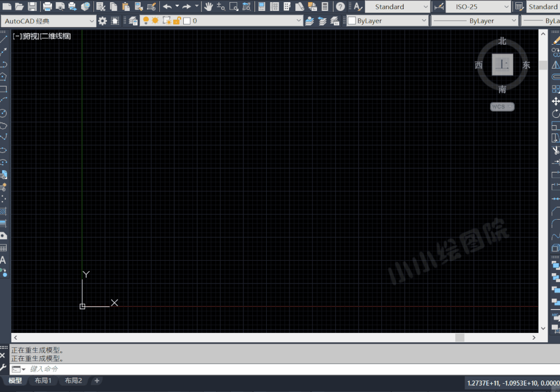
Task: Open Layer Properties Manager icon
Action: point(133,21)
